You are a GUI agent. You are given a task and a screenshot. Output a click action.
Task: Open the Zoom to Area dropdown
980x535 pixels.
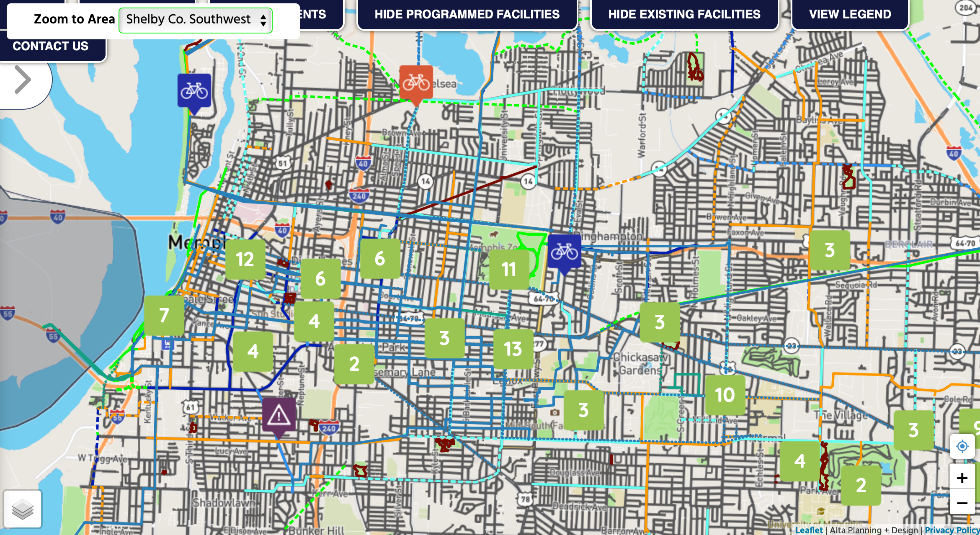[x=196, y=20]
